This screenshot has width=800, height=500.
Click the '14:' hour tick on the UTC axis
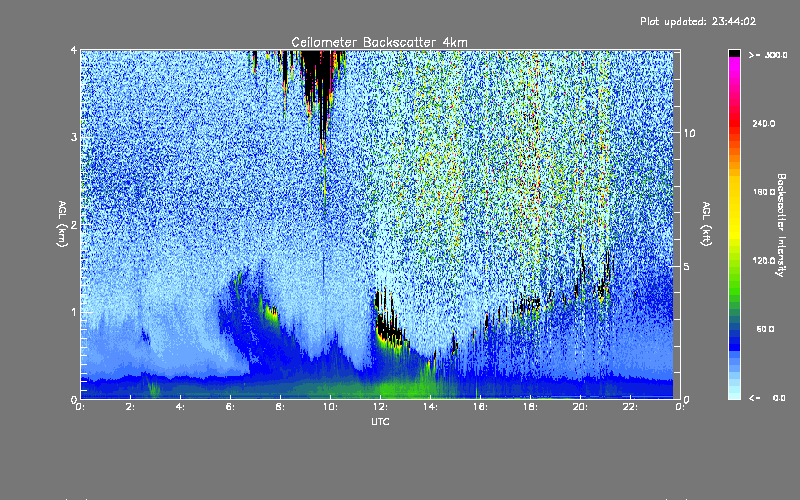click(431, 407)
